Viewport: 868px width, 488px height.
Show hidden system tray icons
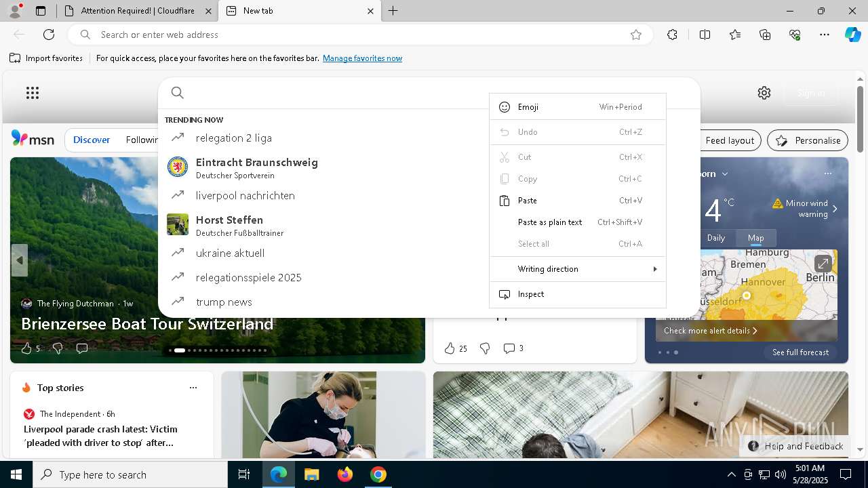[x=731, y=474]
